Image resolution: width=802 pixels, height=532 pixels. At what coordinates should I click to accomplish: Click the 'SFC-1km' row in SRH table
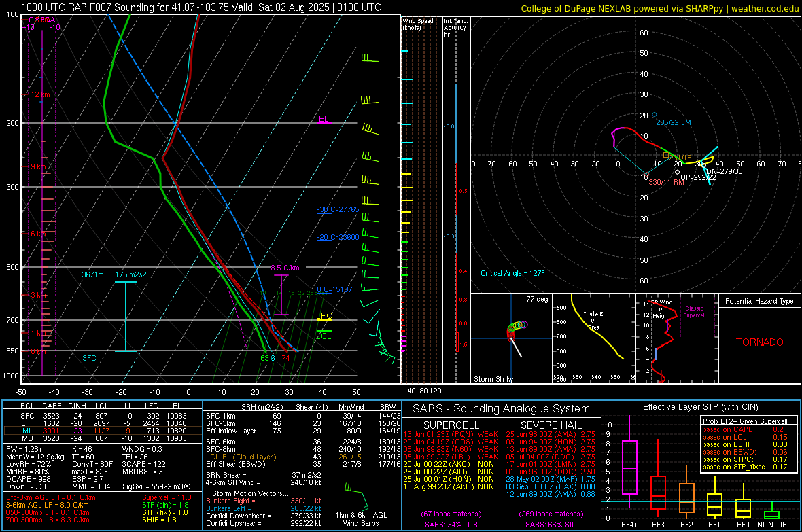click(303, 416)
